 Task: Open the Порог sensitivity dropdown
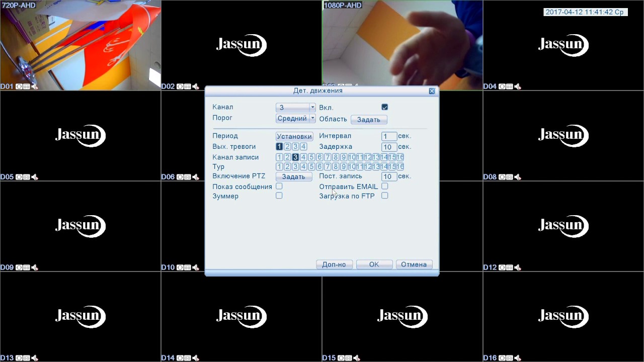(295, 118)
